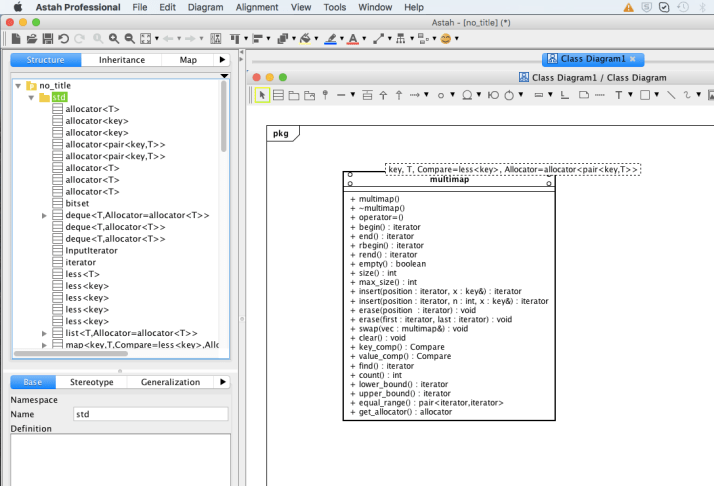Click the structure tree vertical scrollbar
Image resolution: width=714 pixels, height=486 pixels.
pyautogui.click(x=224, y=117)
